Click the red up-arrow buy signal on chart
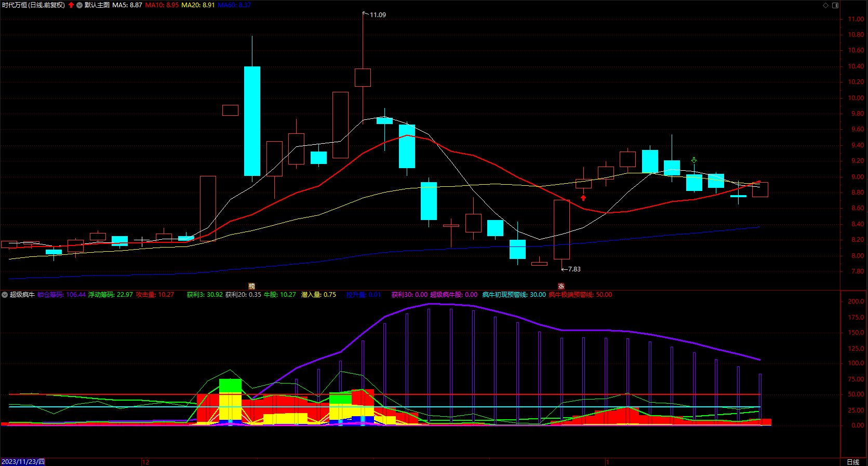The height and width of the screenshot is (466, 868). tap(583, 198)
